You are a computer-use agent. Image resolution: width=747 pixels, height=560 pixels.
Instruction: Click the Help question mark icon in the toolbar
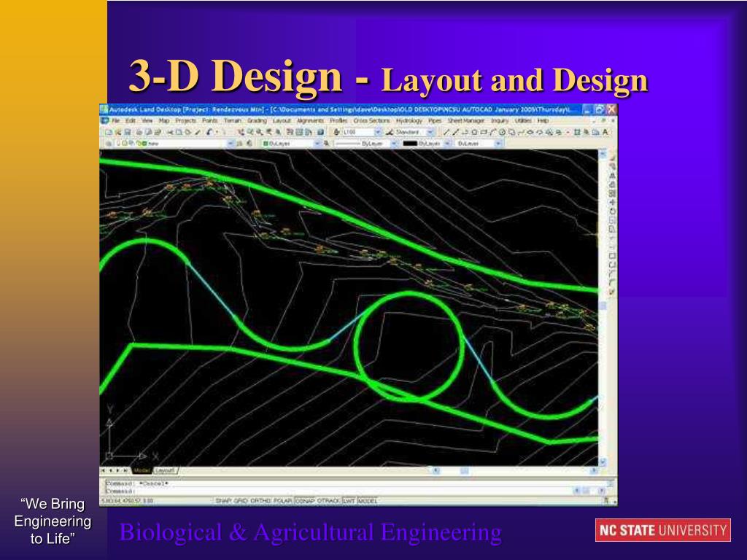320,132
